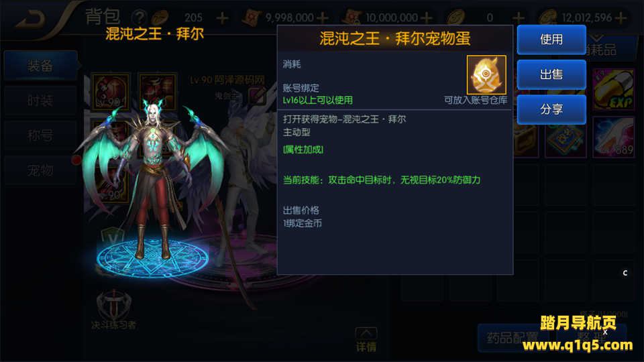The height and width of the screenshot is (362, 644).
Task: Click the 分享 button
Action: click(551, 109)
